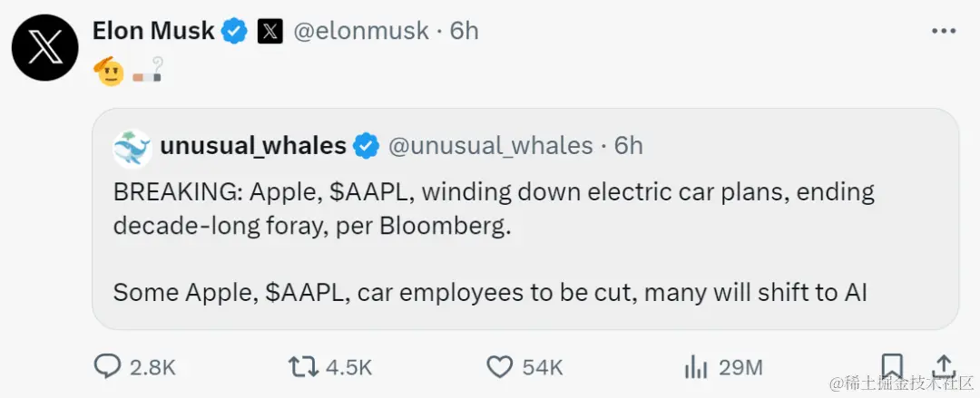Open the Elon Musk display name link

click(x=153, y=31)
